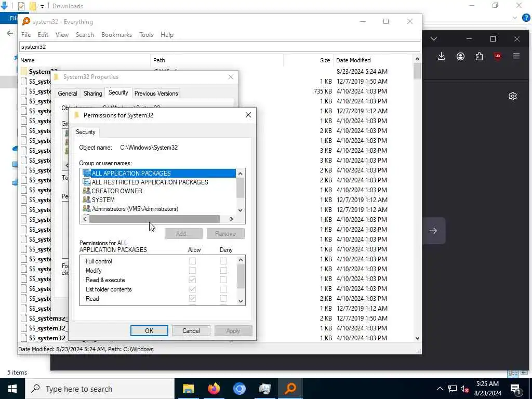Open the Firefox hamburger menu
This screenshot has height=399, width=532.
516,56
